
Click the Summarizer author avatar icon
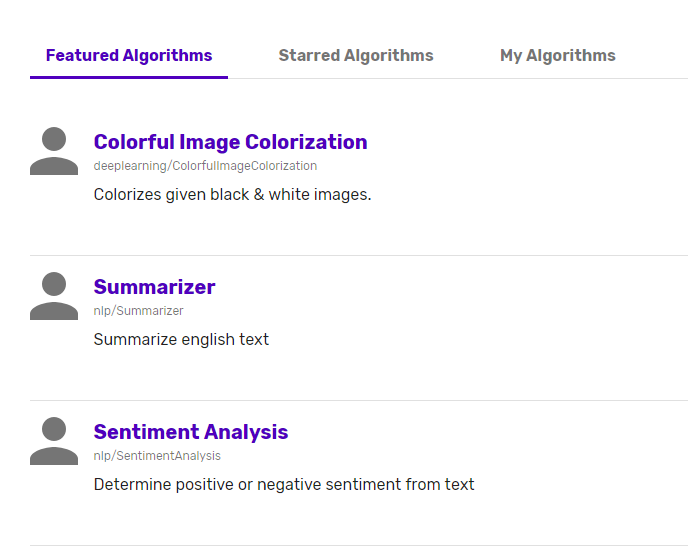tap(54, 296)
